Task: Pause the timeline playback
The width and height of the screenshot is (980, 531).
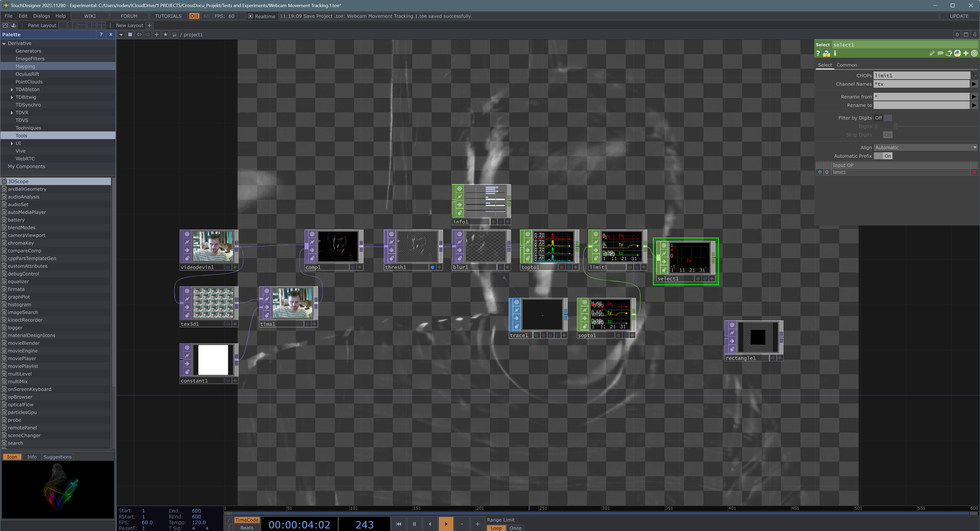Action: (x=414, y=524)
